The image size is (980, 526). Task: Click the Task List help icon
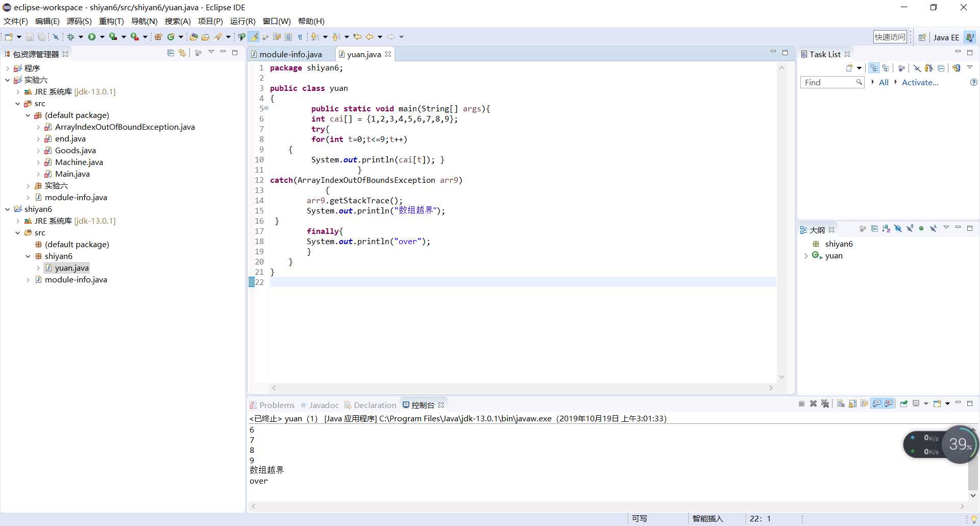tap(973, 82)
